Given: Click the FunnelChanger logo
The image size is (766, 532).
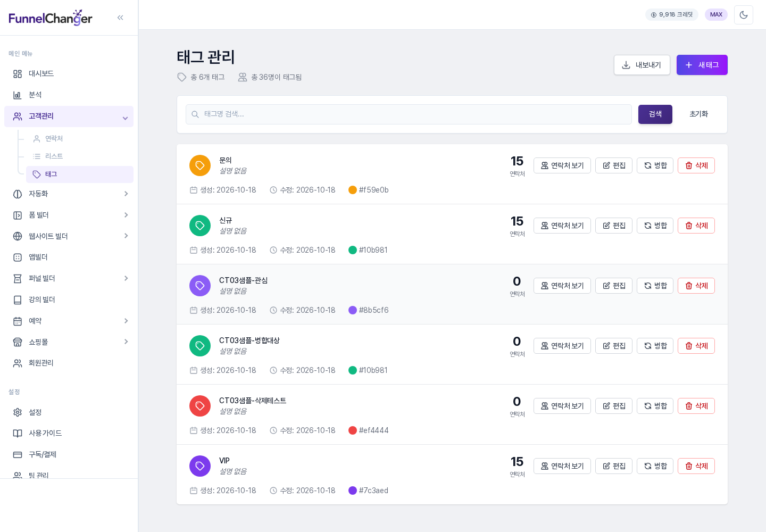Looking at the screenshot, I should pyautogui.click(x=51, y=18).
